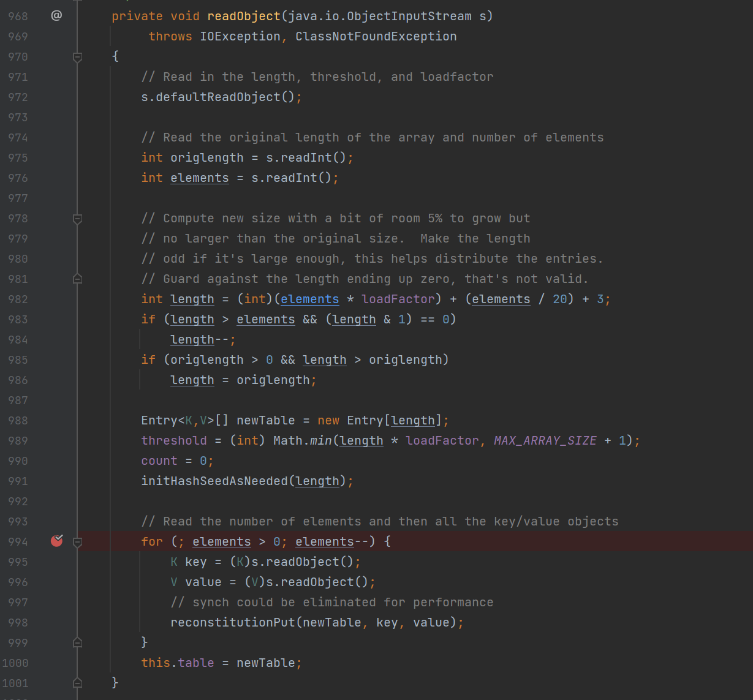Click the fold end marker at line 999
Image resolution: width=753 pixels, height=700 pixels.
pyautogui.click(x=78, y=642)
